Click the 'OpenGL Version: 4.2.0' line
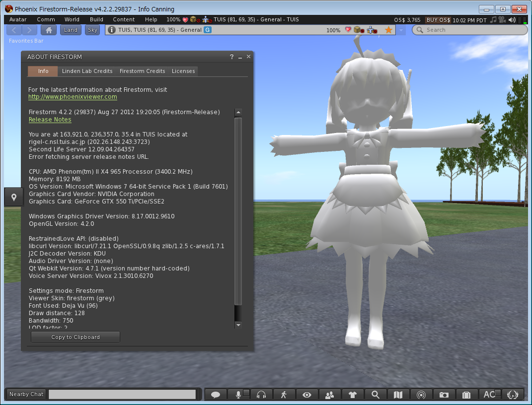The width and height of the screenshot is (532, 405). click(x=62, y=224)
